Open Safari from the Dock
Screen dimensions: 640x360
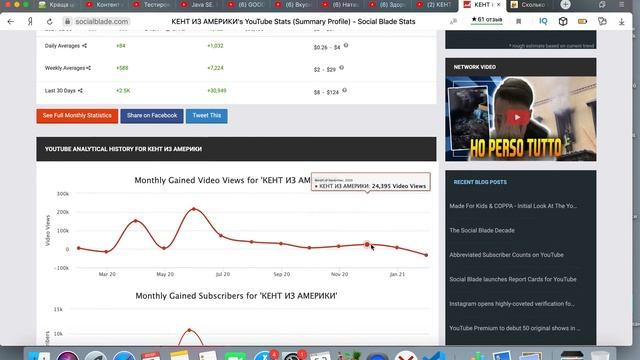pyautogui.click(x=124, y=356)
